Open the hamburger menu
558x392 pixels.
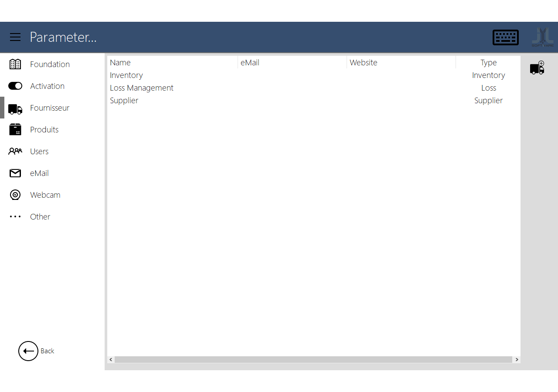click(15, 37)
